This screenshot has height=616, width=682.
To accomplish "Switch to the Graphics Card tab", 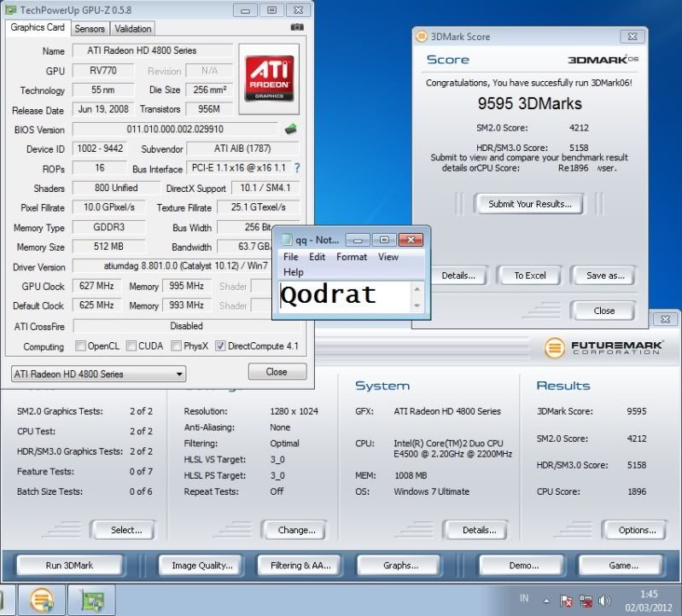I will [x=38, y=27].
